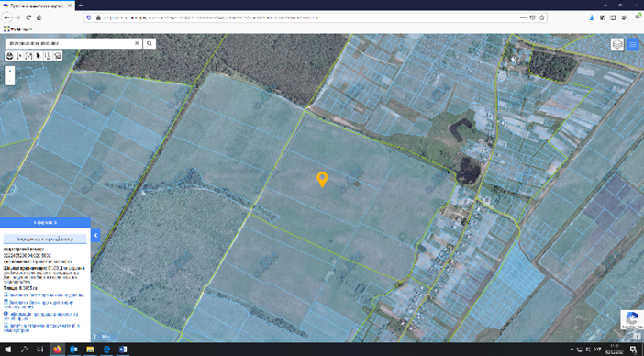Click the last icon in map toolbar
644x356 pixels.
58,56
